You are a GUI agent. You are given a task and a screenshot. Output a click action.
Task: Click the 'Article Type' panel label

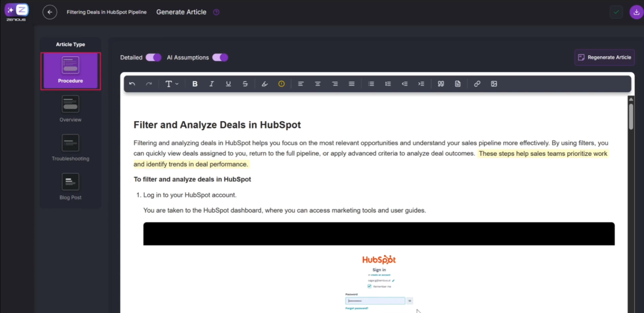70,44
